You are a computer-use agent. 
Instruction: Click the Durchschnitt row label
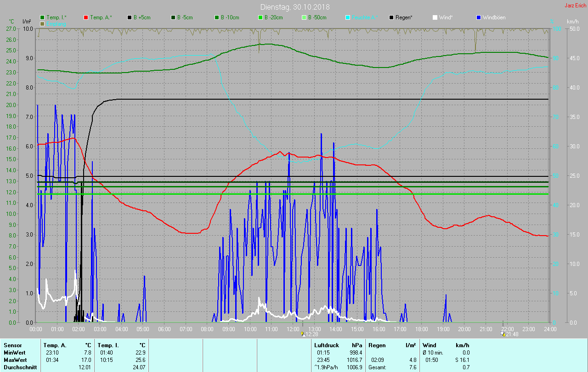[20, 367]
